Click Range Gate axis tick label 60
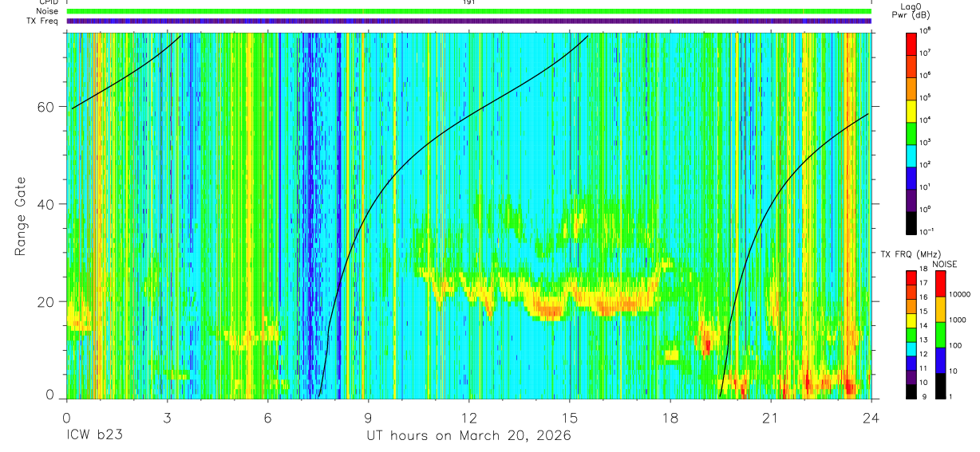The height and width of the screenshot is (452, 980). point(46,107)
